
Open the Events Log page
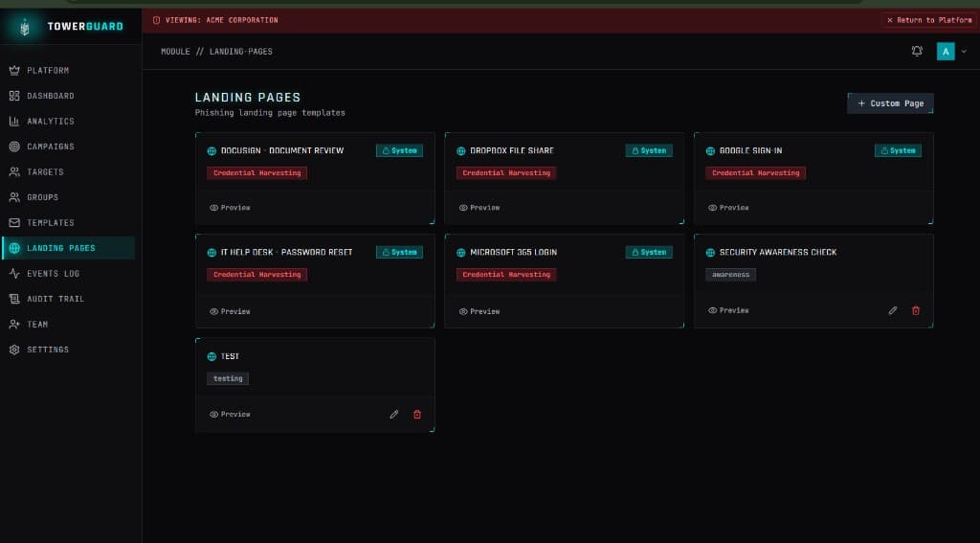coord(67,273)
